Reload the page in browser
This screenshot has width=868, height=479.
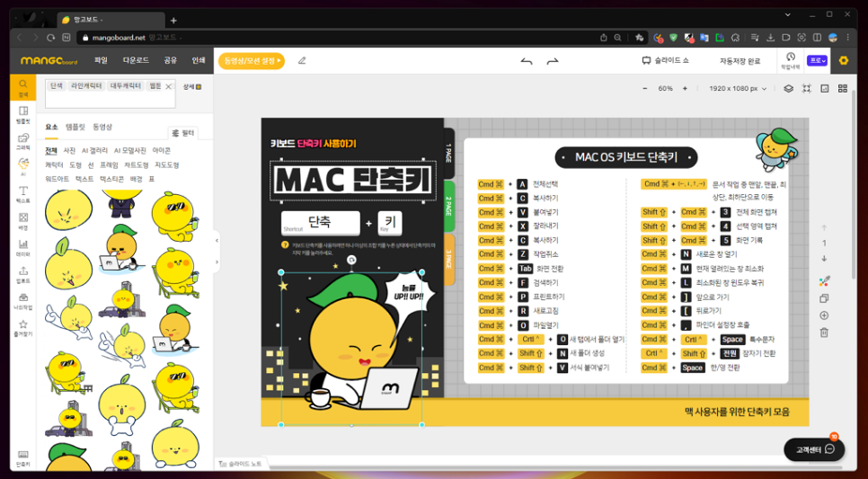pyautogui.click(x=50, y=38)
